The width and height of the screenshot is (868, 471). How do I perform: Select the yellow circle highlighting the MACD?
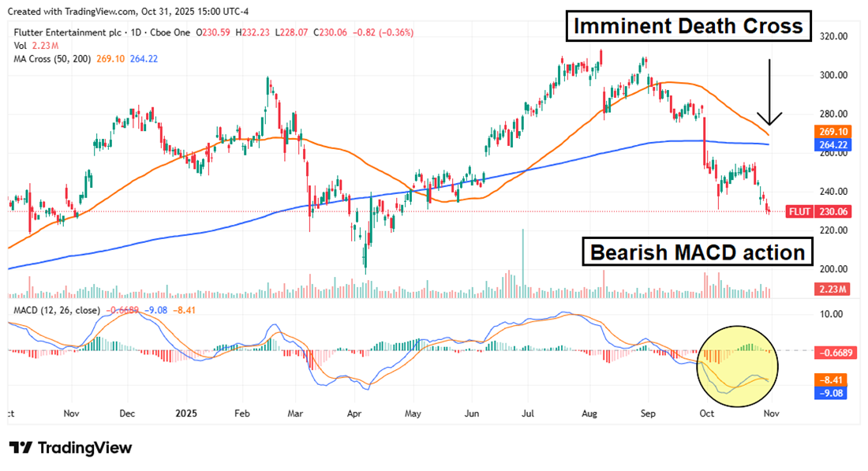(x=737, y=366)
